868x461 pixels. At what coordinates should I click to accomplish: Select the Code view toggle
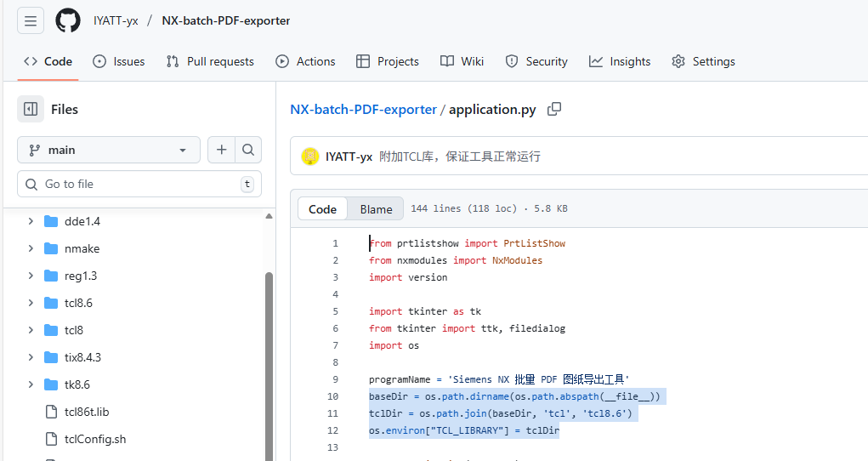point(322,209)
